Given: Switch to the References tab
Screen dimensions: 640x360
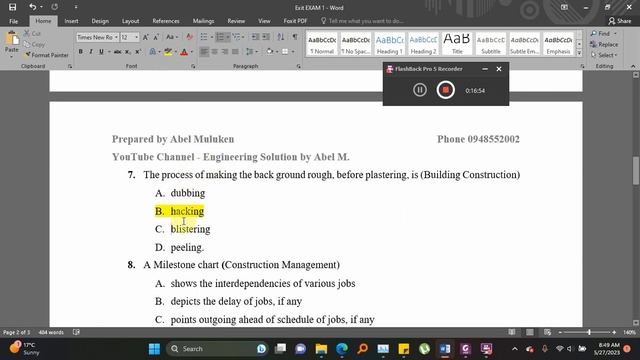Looking at the screenshot, I should (166, 21).
